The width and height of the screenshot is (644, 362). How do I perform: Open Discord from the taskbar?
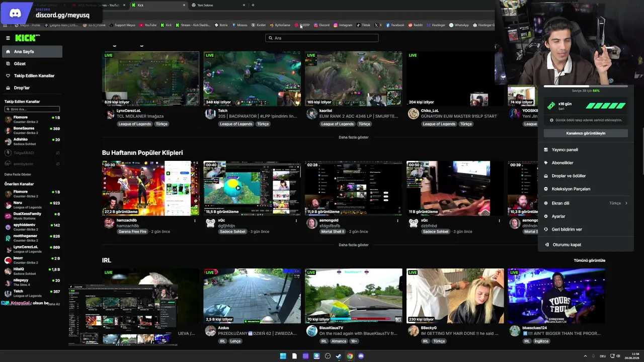tap(361, 356)
